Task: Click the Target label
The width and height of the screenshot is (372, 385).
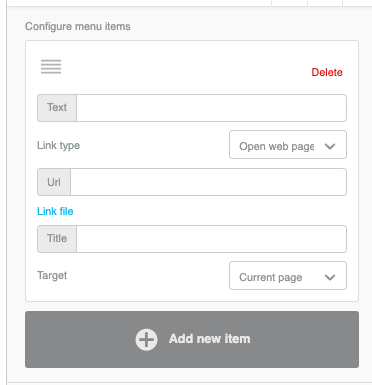Action: (52, 276)
